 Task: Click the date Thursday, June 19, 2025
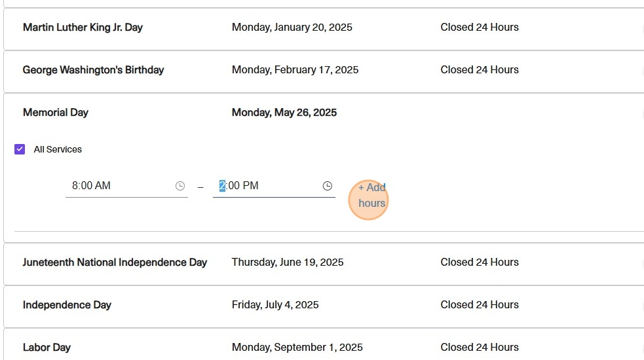[x=288, y=262]
